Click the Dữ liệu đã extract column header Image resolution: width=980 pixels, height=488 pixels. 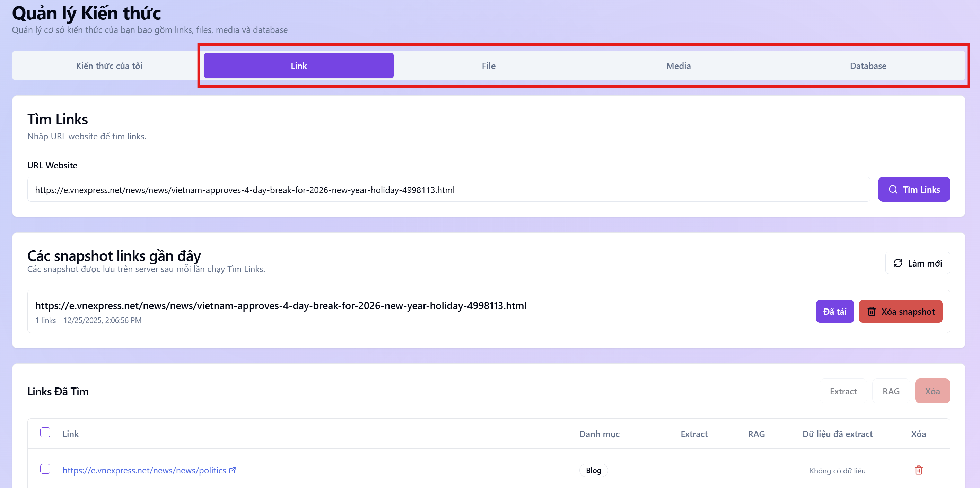[837, 434]
